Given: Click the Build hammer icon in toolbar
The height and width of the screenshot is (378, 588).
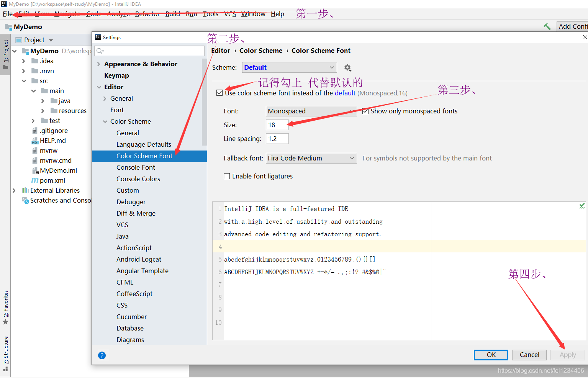Looking at the screenshot, I should pyautogui.click(x=547, y=26).
